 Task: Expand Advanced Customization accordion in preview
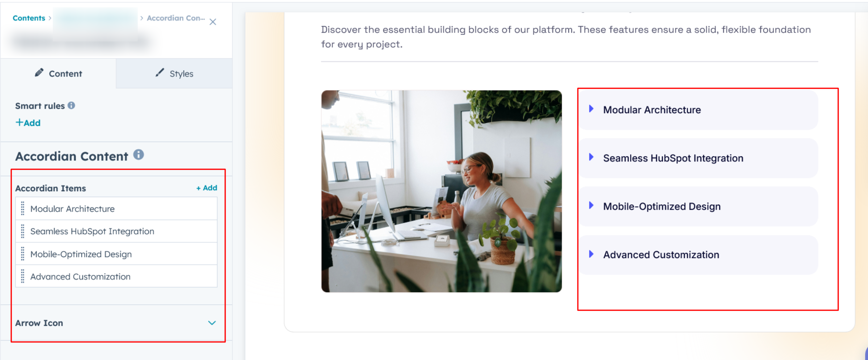[660, 255]
